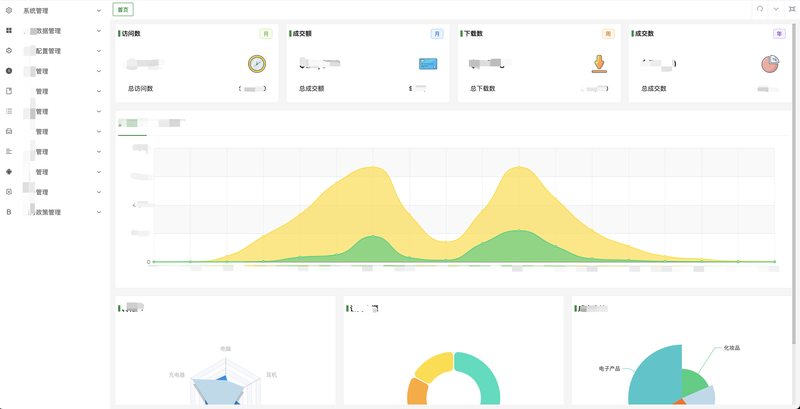Screen dimensions: 800x409
Task: Open the 政策管理 menu item
Action: click(x=55, y=212)
